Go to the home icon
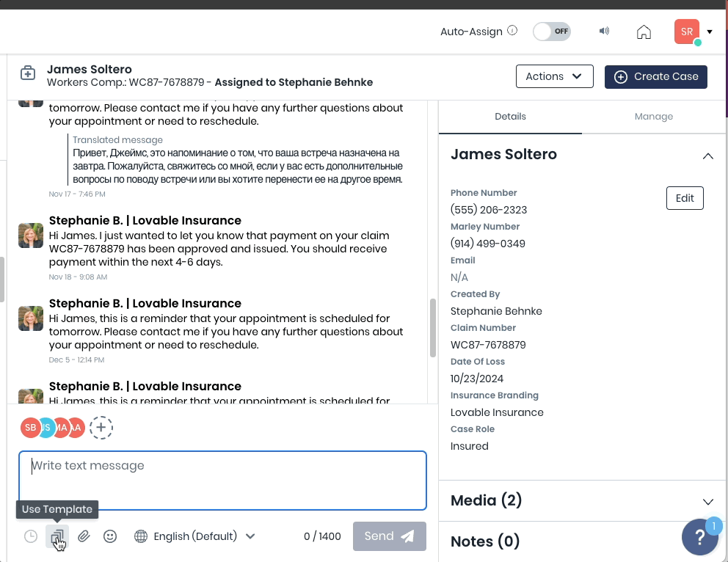The width and height of the screenshot is (728, 562). click(644, 32)
